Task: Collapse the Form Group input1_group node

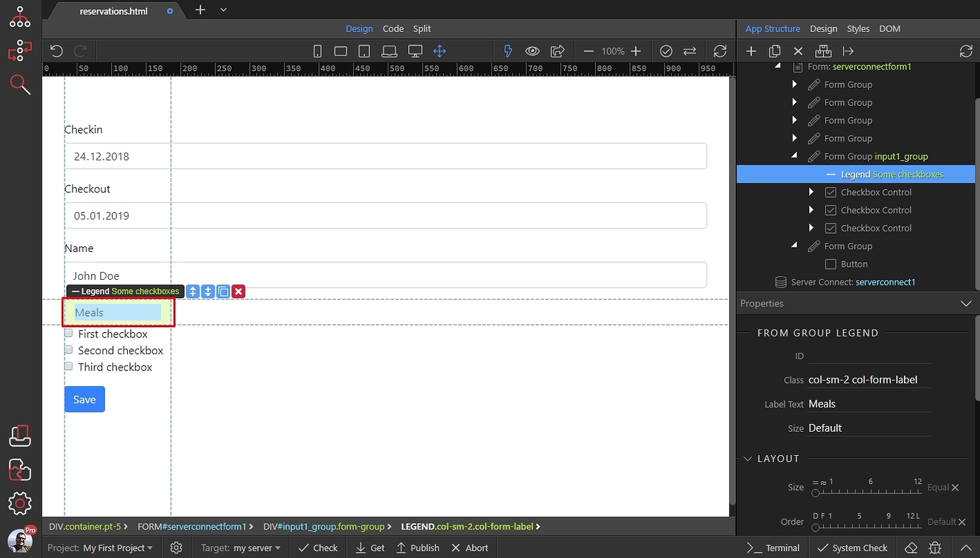Action: [794, 156]
